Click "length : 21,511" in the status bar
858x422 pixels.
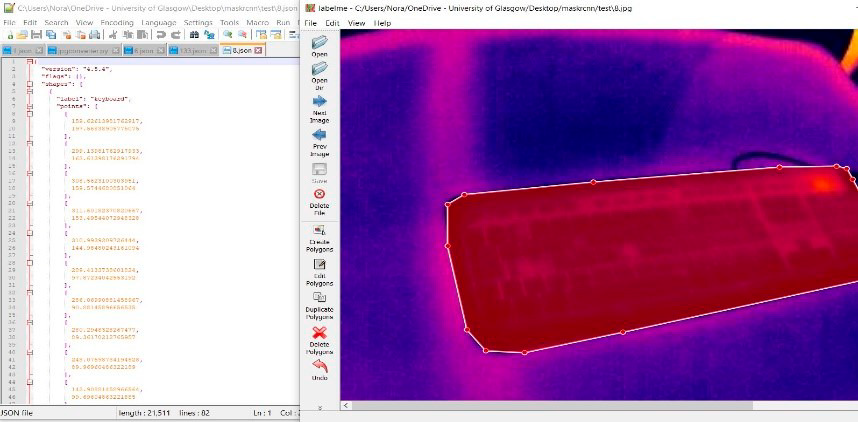(143, 413)
